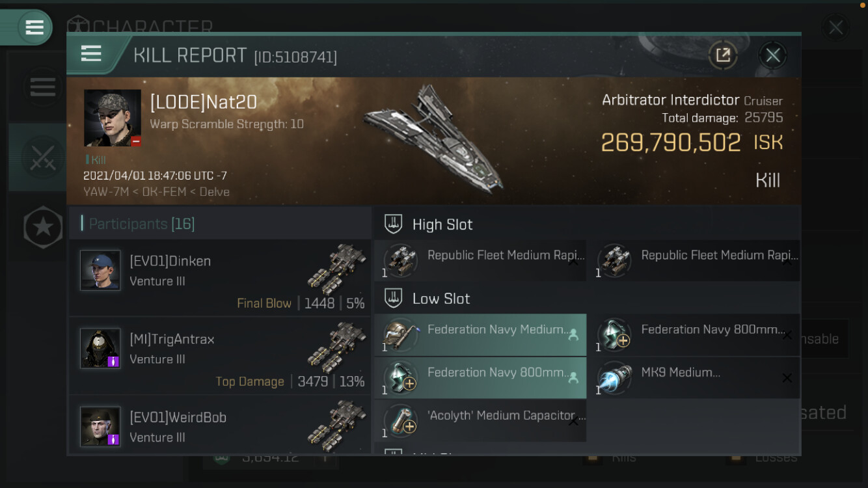Click Dinken's Venture III ship icon
868x488 pixels.
coord(337,269)
